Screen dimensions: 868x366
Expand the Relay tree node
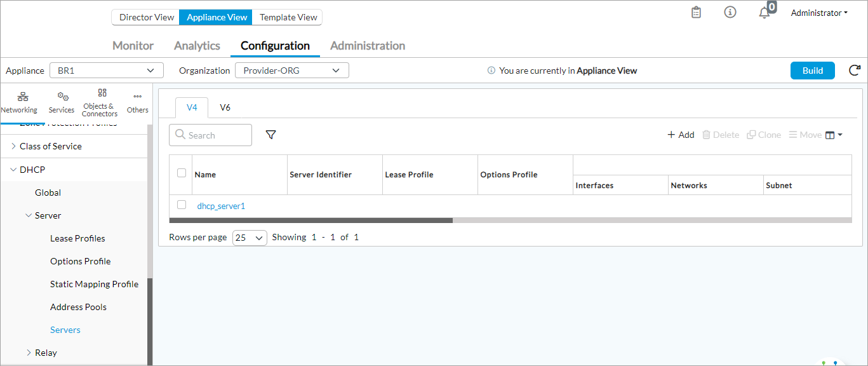coord(29,353)
